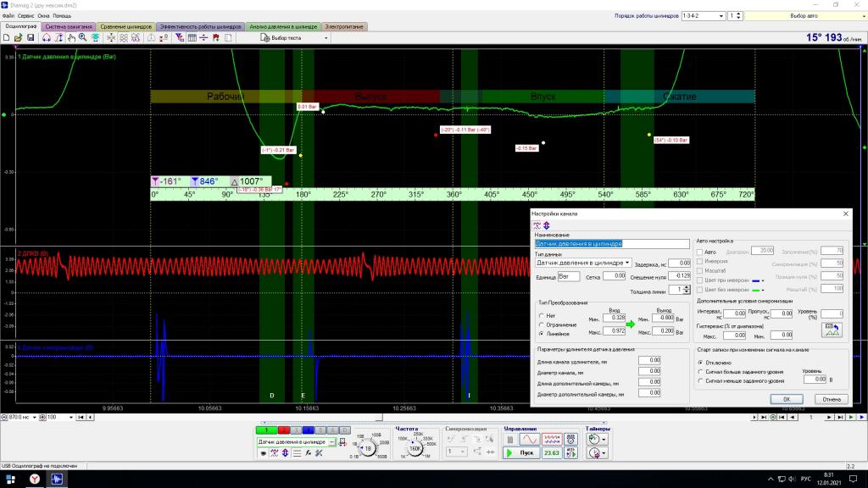Image resolution: width=868 pixels, height=488 pixels.
Task: Select Сигнал больше заданного уровня radio
Action: pos(701,372)
